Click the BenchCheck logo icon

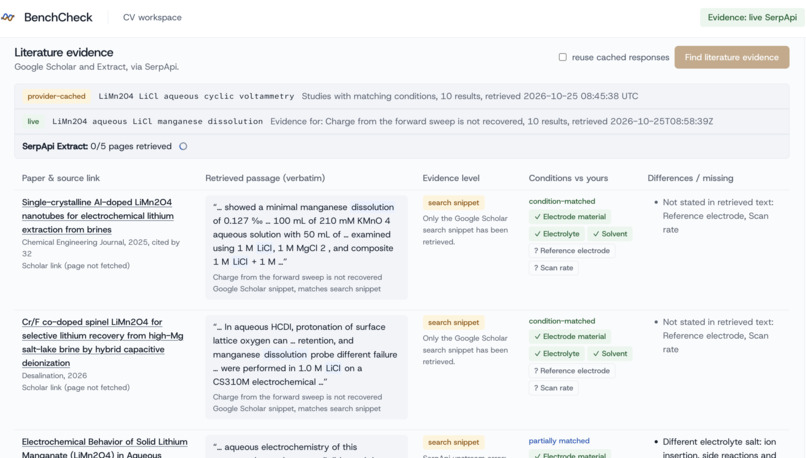click(x=8, y=17)
